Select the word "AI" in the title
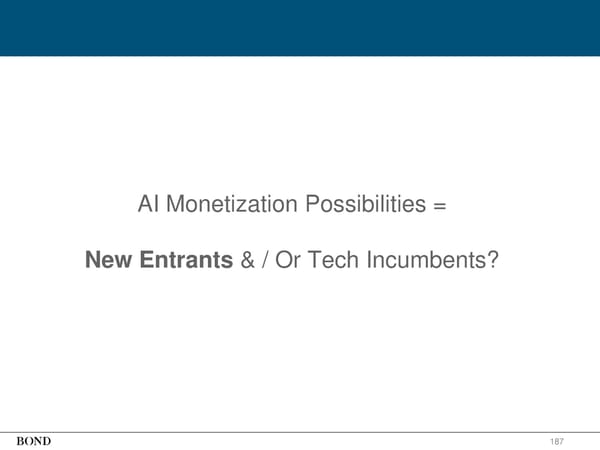 tap(148, 205)
